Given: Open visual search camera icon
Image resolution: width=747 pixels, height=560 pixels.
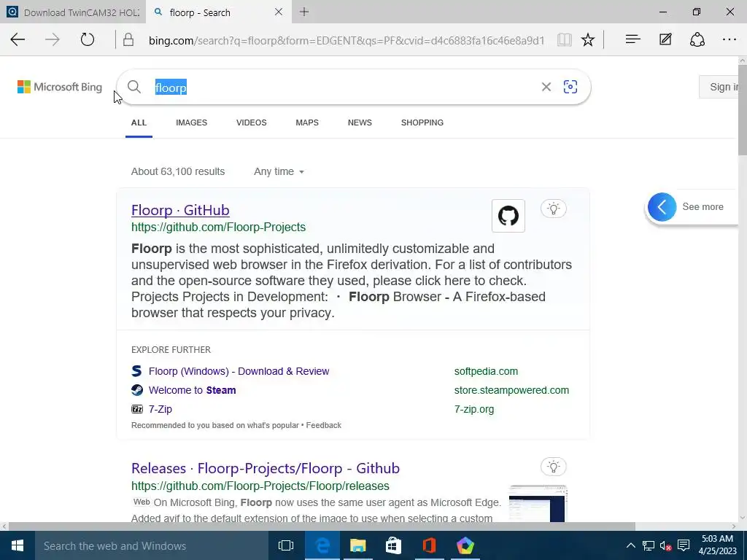Looking at the screenshot, I should coord(570,87).
